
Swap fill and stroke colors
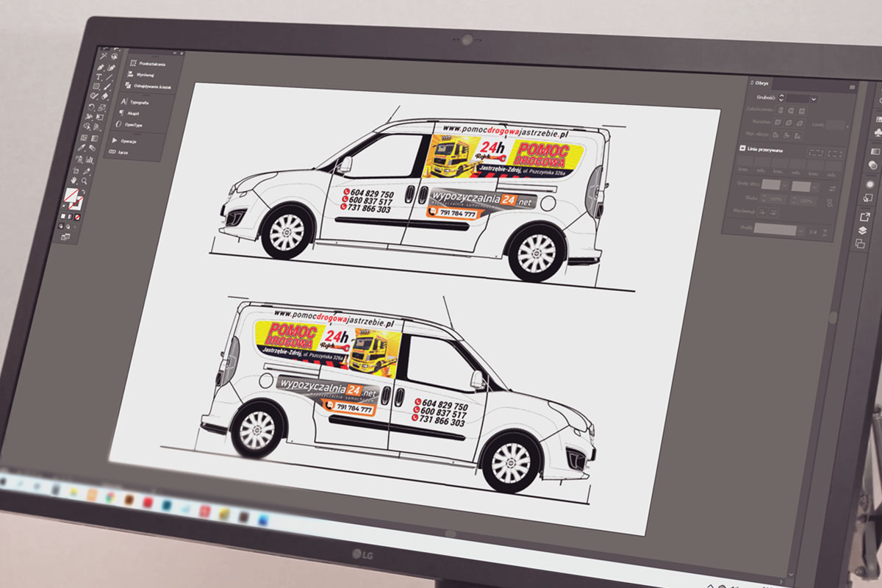pyautogui.click(x=82, y=193)
